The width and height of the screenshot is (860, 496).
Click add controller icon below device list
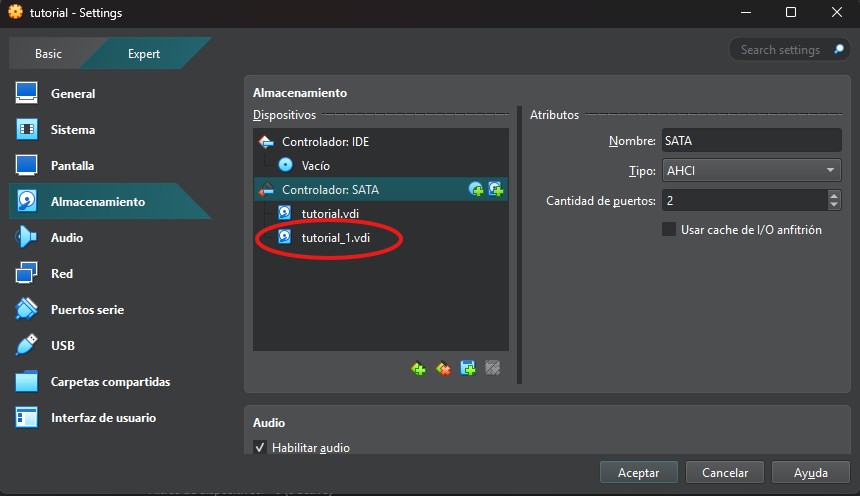(x=418, y=368)
